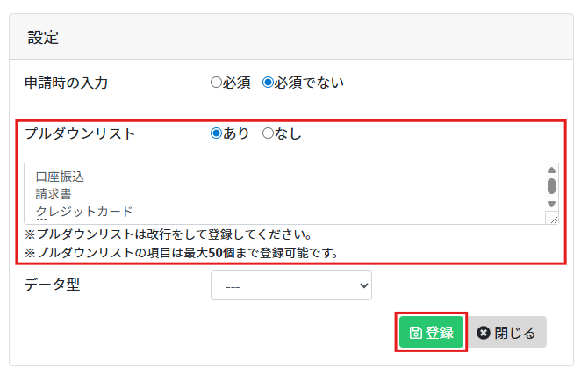
Task: Click the 請求書 line in the textarea
Action: click(54, 194)
